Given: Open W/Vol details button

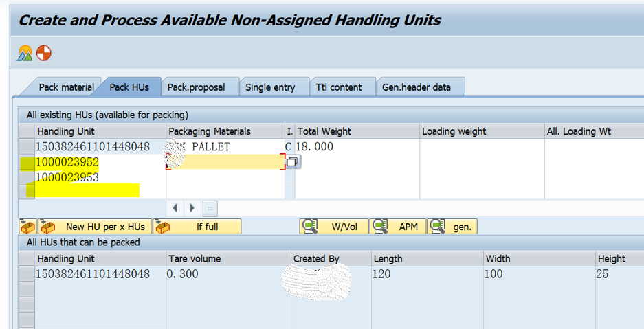Looking at the screenshot, I should click(334, 227).
